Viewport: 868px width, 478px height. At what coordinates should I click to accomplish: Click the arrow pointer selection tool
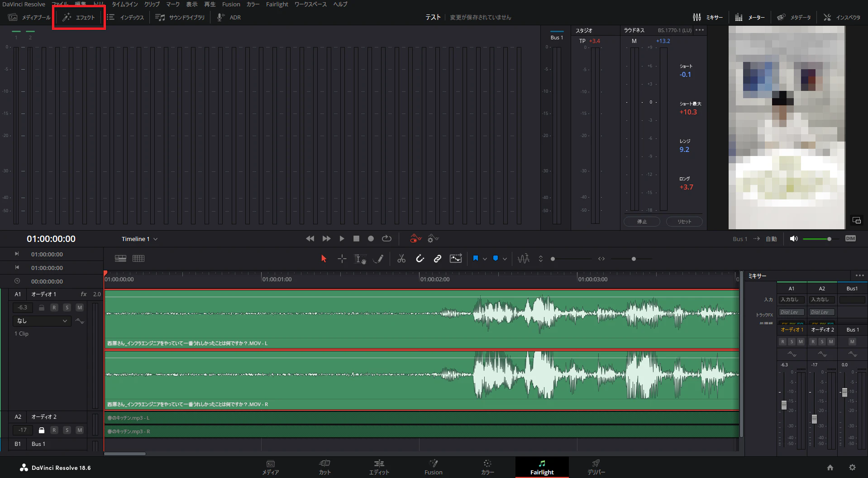coord(324,259)
